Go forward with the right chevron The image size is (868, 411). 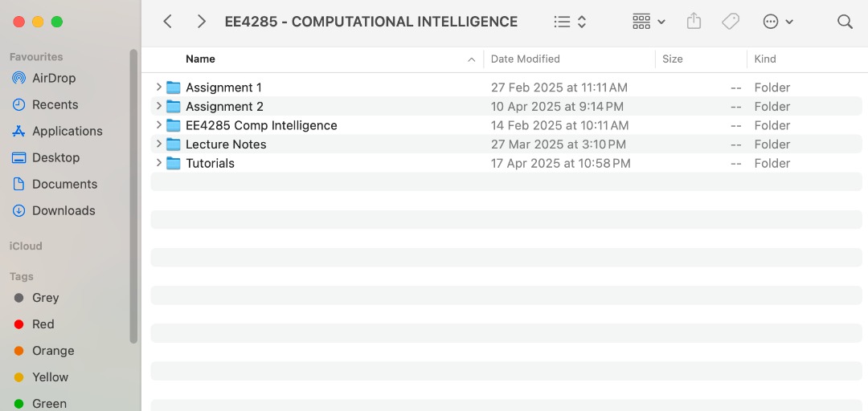click(202, 22)
